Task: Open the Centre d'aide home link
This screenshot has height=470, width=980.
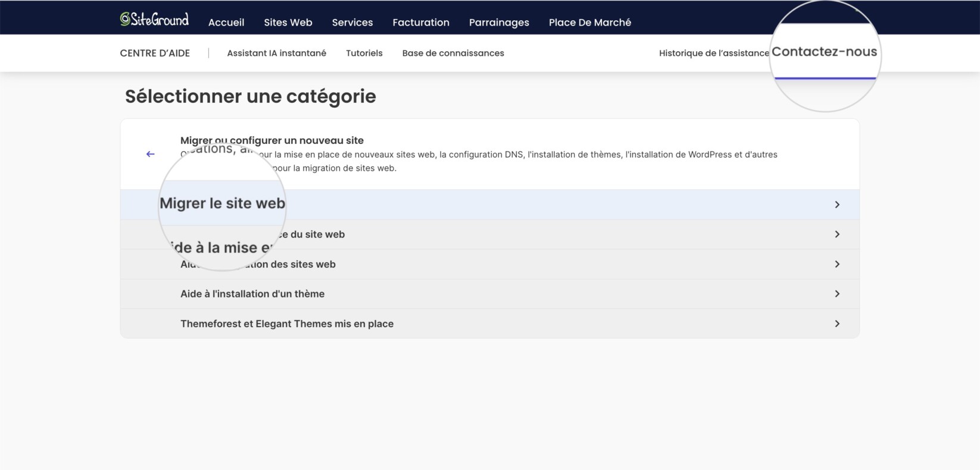Action: (155, 53)
